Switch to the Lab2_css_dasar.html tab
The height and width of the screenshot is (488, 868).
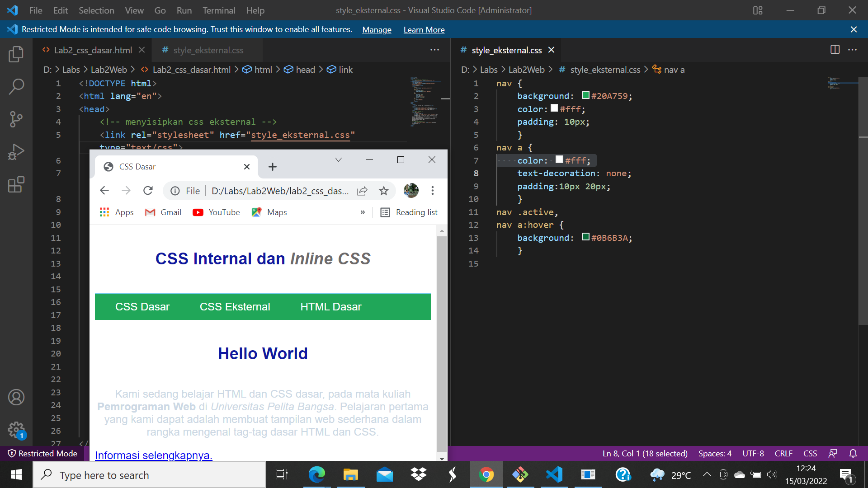tap(92, 50)
